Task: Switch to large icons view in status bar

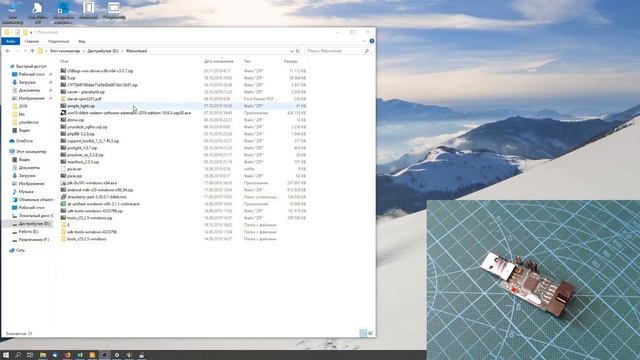Action: (371, 333)
